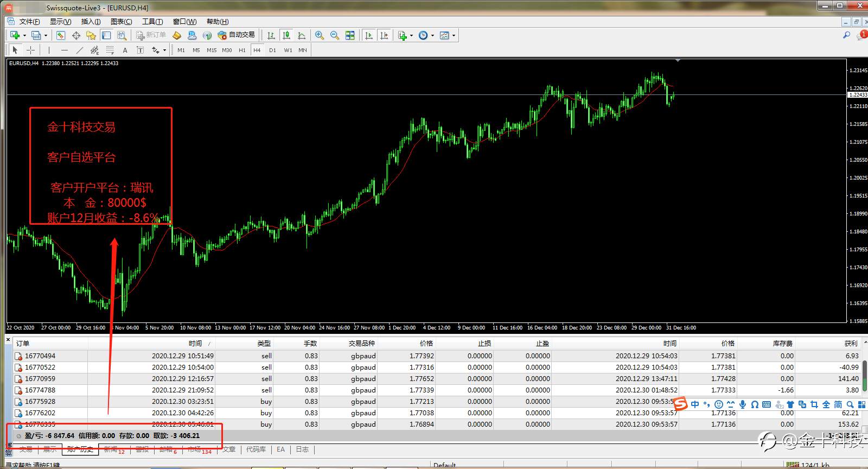868x469 pixels.
Task: Click the Sogou IME microphone icon
Action: [742, 404]
